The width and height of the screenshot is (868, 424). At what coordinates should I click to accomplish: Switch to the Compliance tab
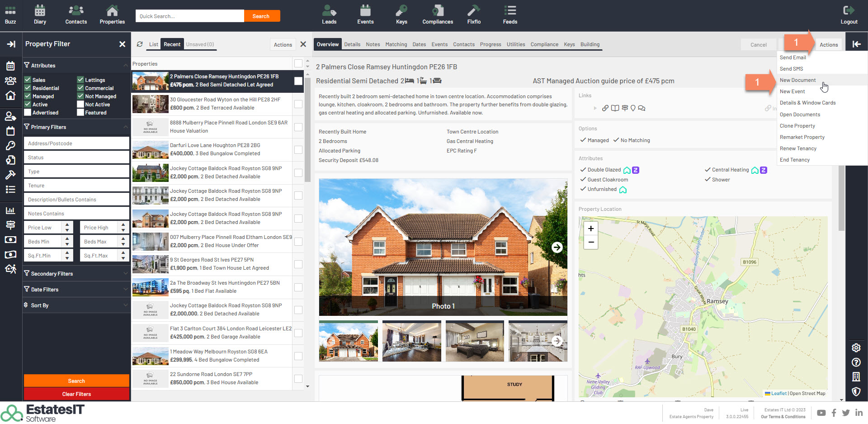544,44
